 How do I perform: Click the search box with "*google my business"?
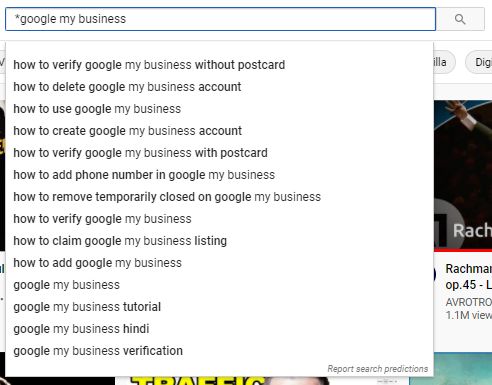(x=220, y=19)
